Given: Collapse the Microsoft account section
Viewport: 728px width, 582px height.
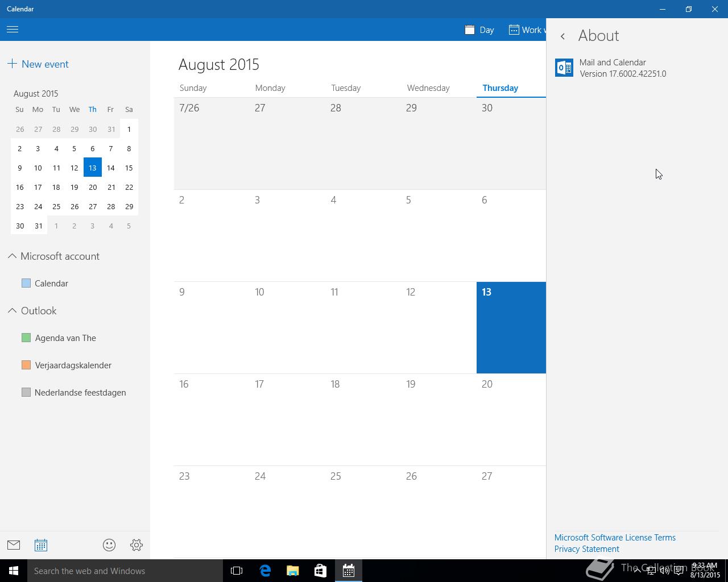Looking at the screenshot, I should [x=12, y=256].
